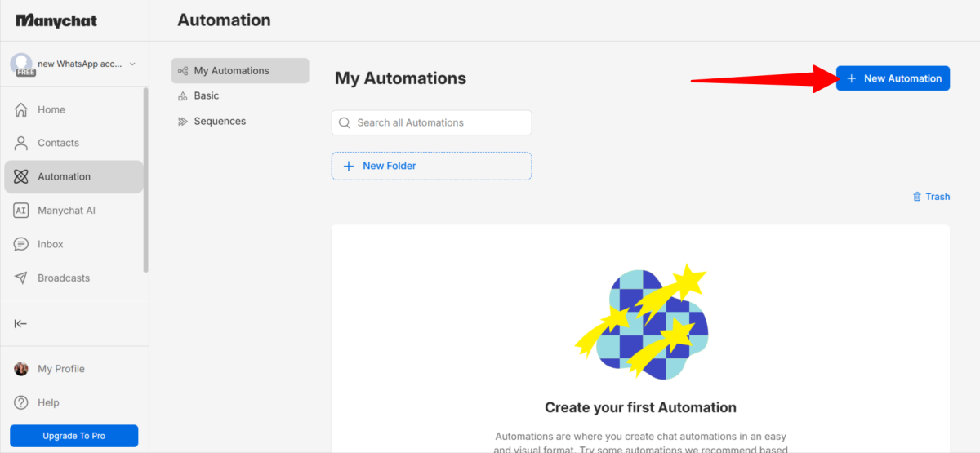Image resolution: width=980 pixels, height=453 pixels.
Task: Click the Help question mark icon
Action: [x=21, y=402]
